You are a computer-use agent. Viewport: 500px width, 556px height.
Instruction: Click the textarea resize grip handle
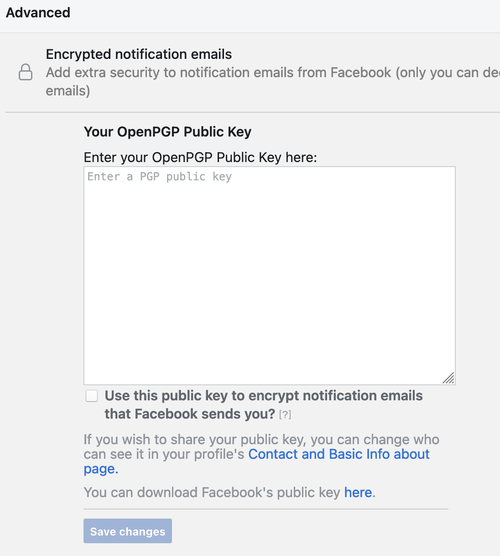coord(449,378)
